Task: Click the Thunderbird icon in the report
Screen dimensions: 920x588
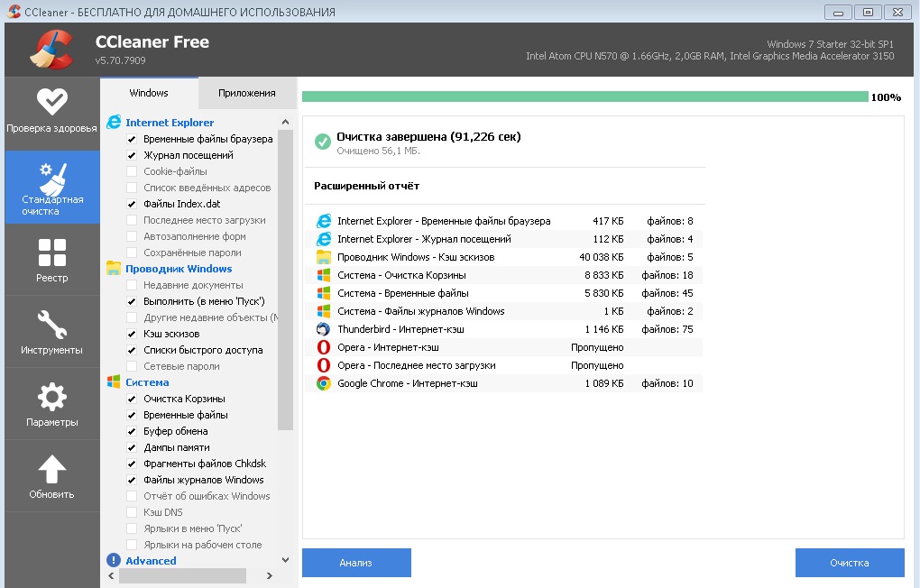Action: pyautogui.click(x=323, y=329)
